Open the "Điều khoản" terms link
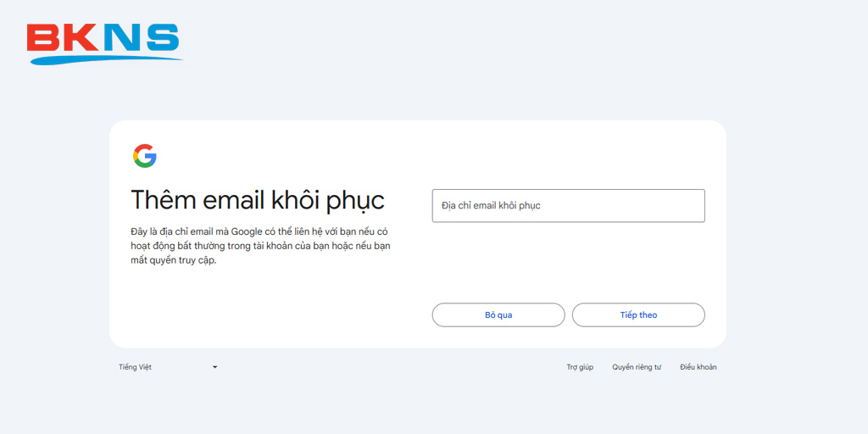The image size is (868, 434). [698, 367]
